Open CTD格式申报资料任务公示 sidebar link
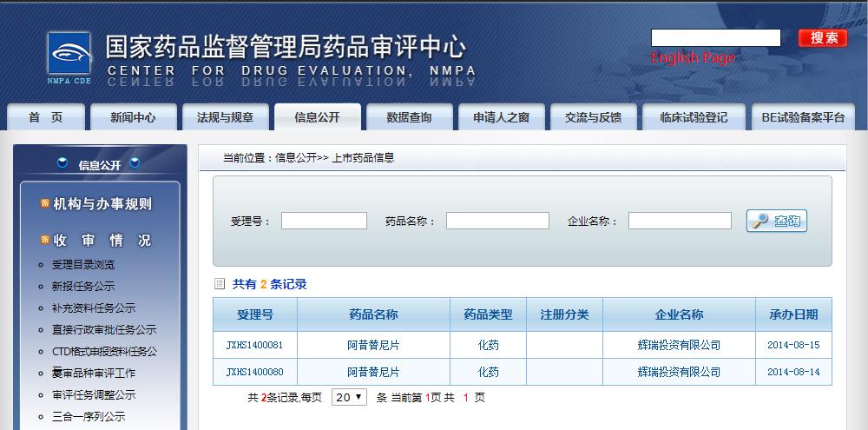Image resolution: width=868 pixels, height=430 pixels. click(x=105, y=351)
